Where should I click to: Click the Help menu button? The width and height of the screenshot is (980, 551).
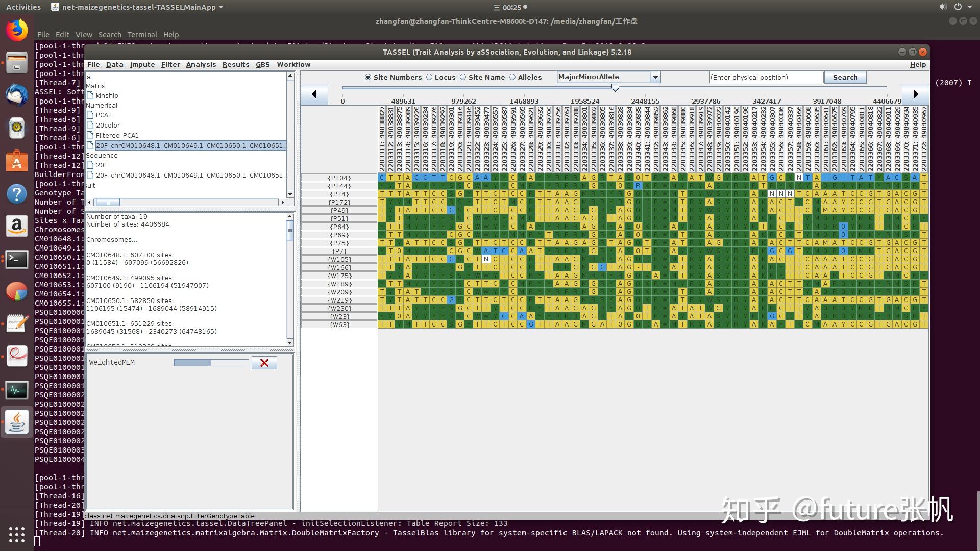tap(917, 65)
